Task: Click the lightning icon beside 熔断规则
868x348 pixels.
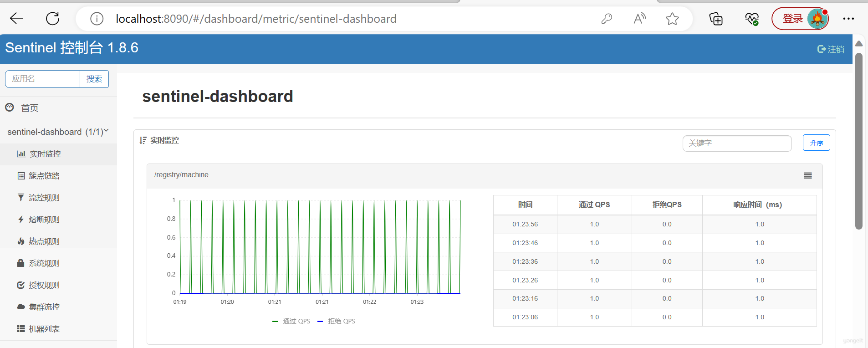Action: [20, 220]
